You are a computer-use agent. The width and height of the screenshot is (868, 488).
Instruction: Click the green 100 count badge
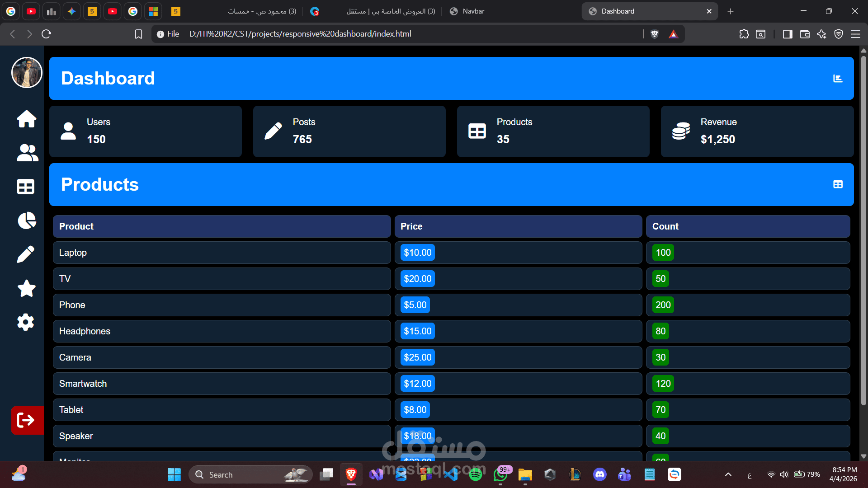pyautogui.click(x=663, y=253)
